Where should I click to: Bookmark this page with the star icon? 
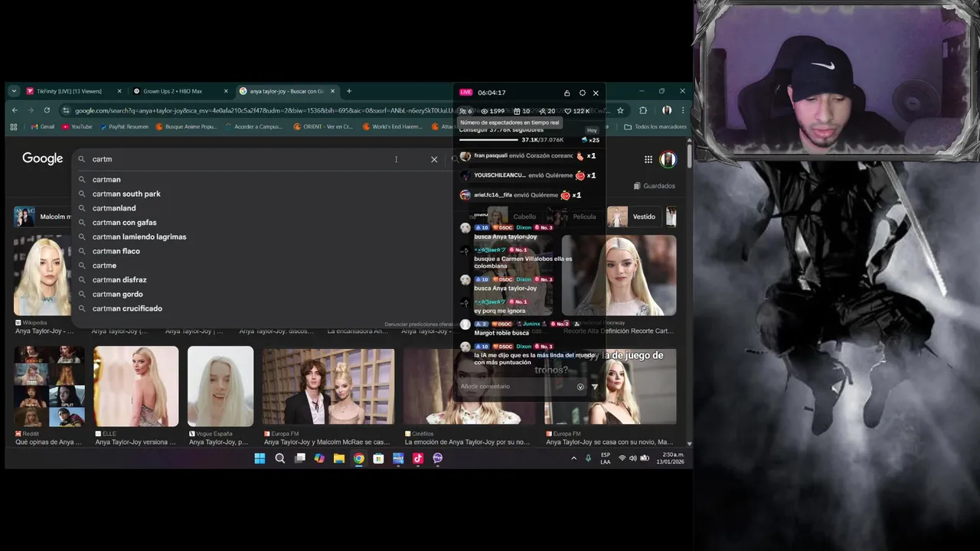tap(620, 110)
